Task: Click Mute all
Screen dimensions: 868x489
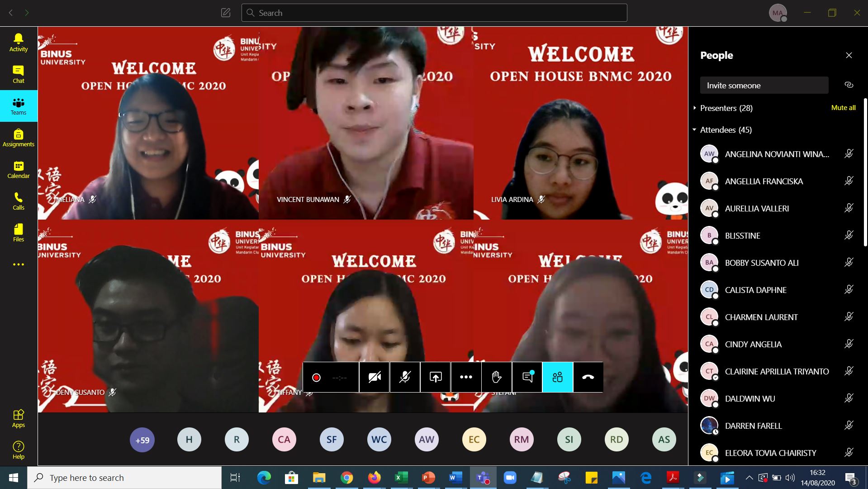Action: 843,108
